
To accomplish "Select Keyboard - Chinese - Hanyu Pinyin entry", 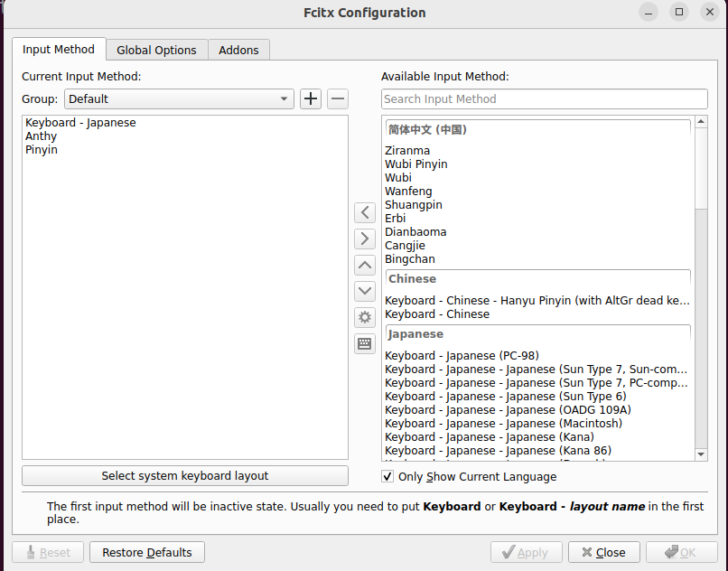I will [x=537, y=301].
